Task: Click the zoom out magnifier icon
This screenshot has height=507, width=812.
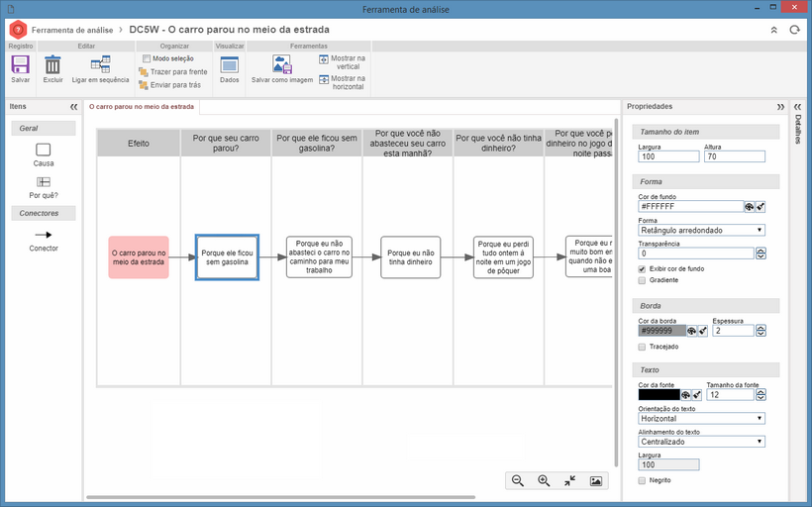Action: (x=517, y=480)
